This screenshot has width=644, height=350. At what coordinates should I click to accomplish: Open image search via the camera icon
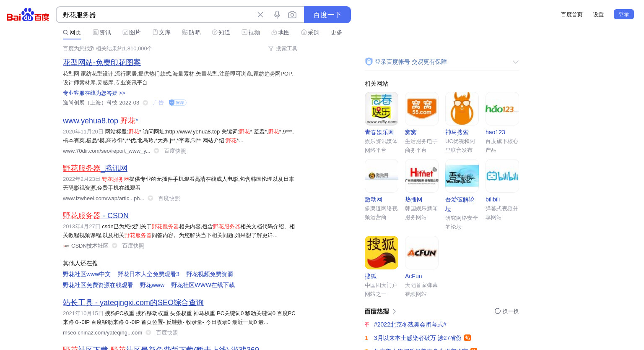292,15
